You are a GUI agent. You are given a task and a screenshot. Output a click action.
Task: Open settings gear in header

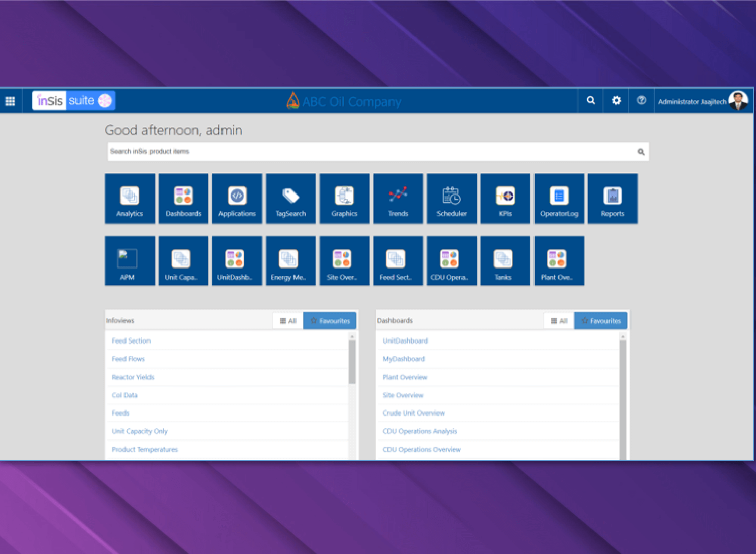pyautogui.click(x=616, y=101)
